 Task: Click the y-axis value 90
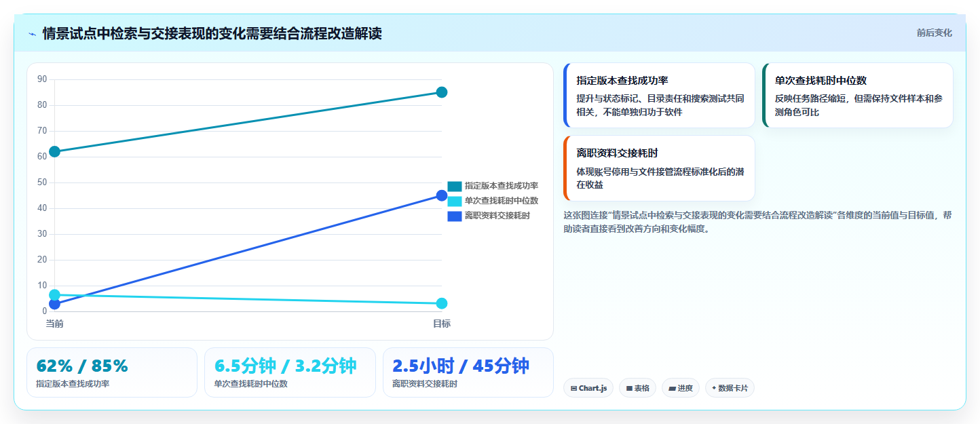(x=42, y=79)
